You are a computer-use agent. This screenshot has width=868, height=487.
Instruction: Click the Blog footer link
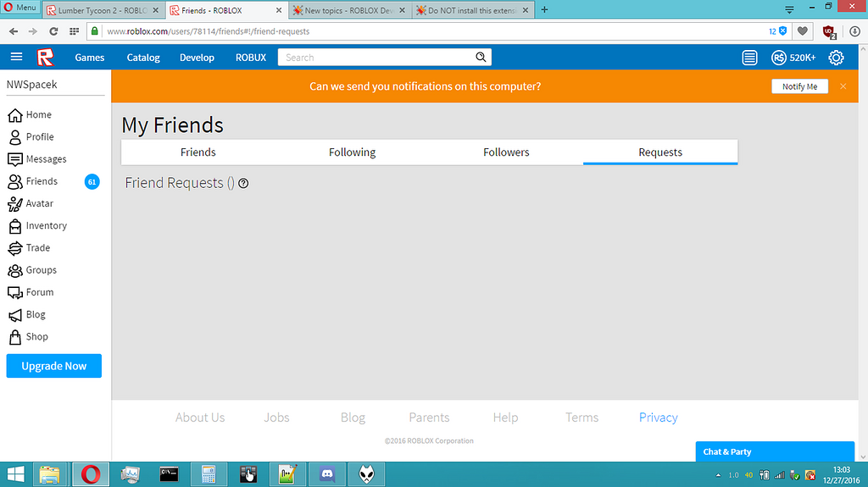coord(353,418)
